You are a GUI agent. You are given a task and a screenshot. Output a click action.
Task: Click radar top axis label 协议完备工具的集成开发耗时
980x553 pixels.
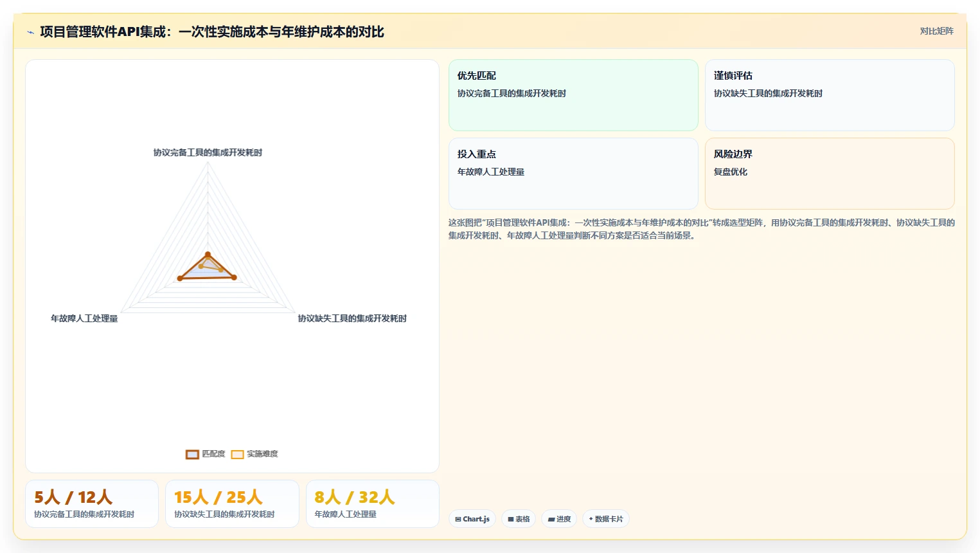click(x=208, y=152)
